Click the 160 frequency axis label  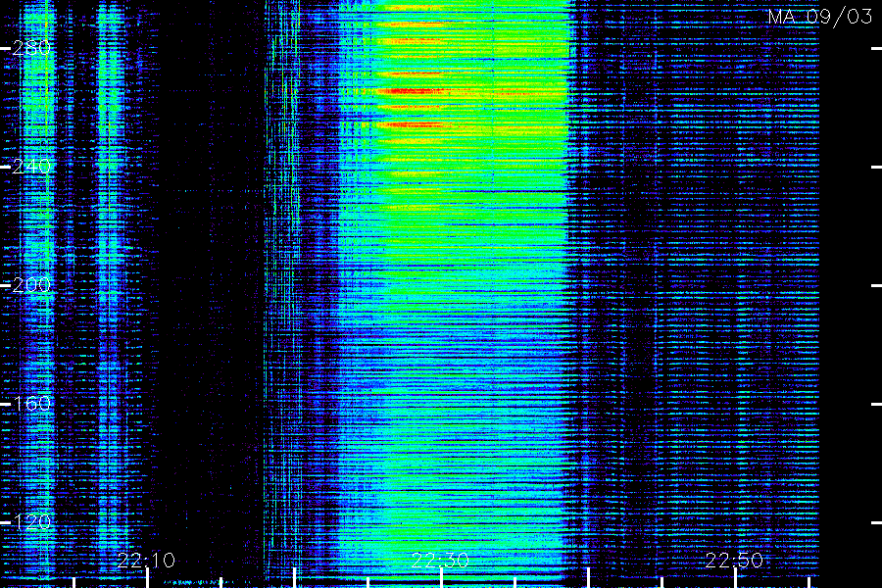[x=31, y=404]
